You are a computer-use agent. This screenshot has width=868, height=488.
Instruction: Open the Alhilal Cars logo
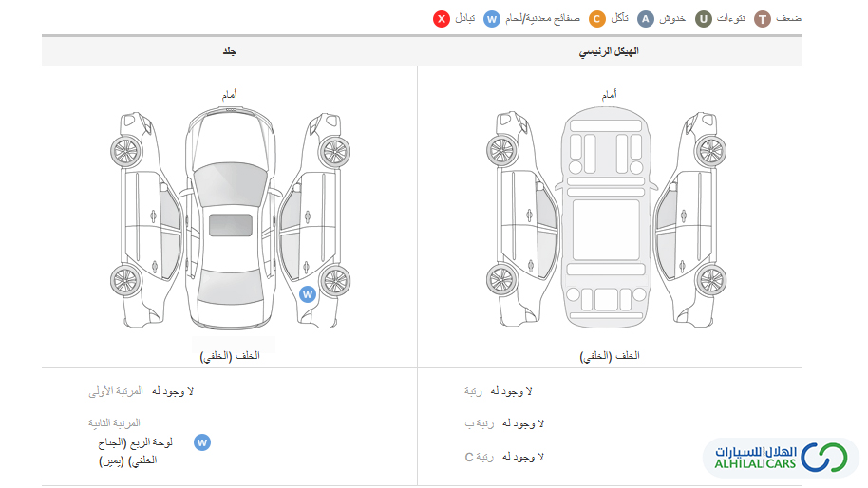pyautogui.click(x=781, y=458)
